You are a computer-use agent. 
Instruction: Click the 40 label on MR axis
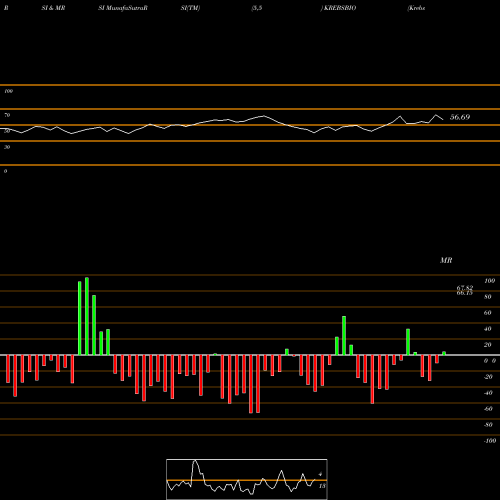pyautogui.click(x=487, y=329)
